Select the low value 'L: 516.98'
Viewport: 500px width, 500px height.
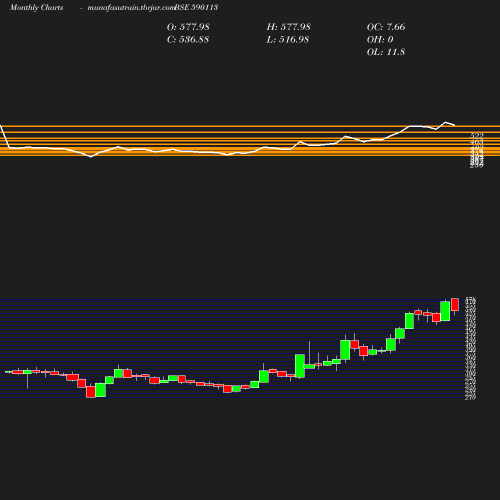pyautogui.click(x=288, y=40)
